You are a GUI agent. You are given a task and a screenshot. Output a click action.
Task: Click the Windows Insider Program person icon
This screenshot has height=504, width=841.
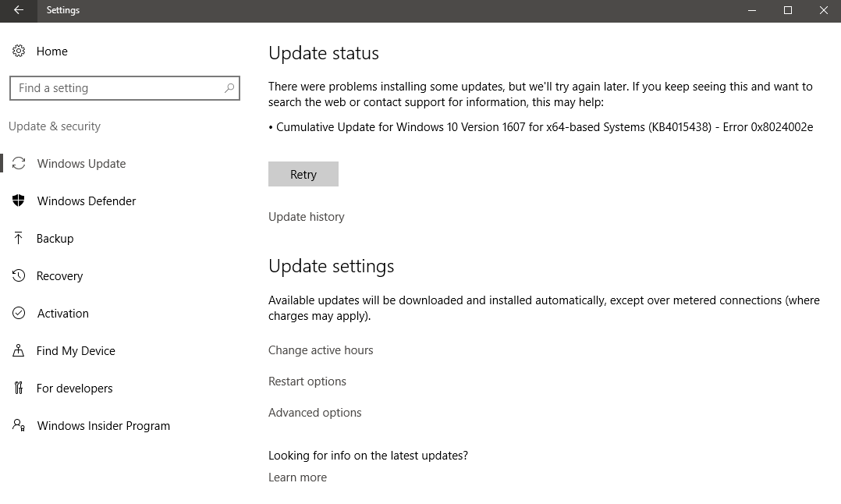coord(19,425)
